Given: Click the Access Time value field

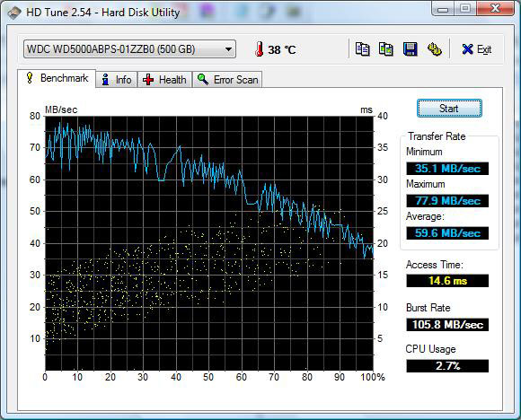Looking at the screenshot, I should coord(447,281).
